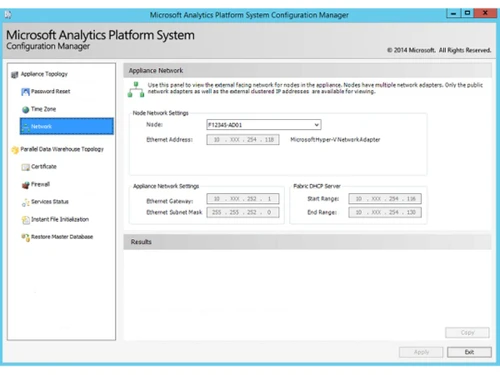Viewport: 500px width, 375px height.
Task: Click the Instant File Initialization icon
Action: (25, 220)
